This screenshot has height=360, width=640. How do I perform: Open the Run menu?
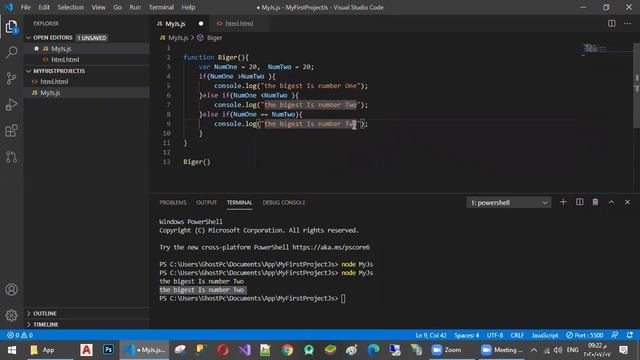pos(135,7)
